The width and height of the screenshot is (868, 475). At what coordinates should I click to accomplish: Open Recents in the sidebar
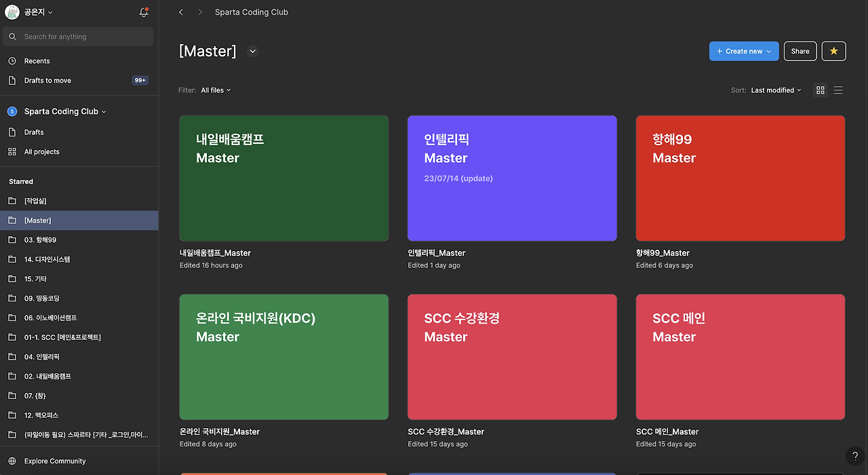point(79,61)
